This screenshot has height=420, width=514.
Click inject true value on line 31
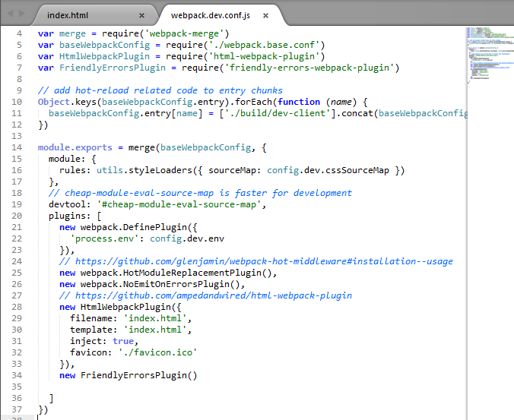coord(123,341)
